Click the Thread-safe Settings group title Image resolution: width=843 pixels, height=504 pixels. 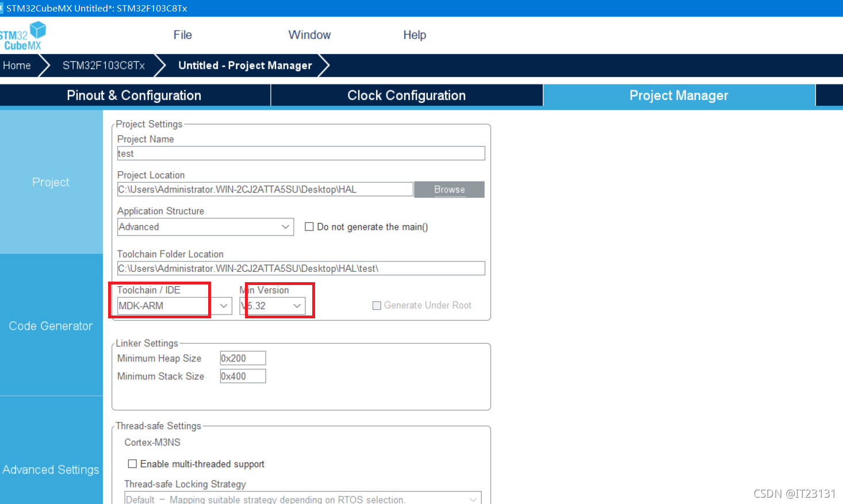159,426
